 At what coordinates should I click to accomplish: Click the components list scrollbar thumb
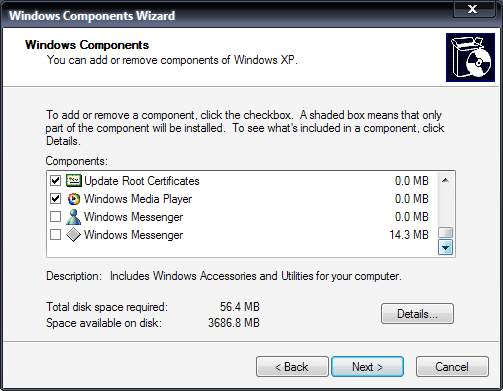pos(445,232)
